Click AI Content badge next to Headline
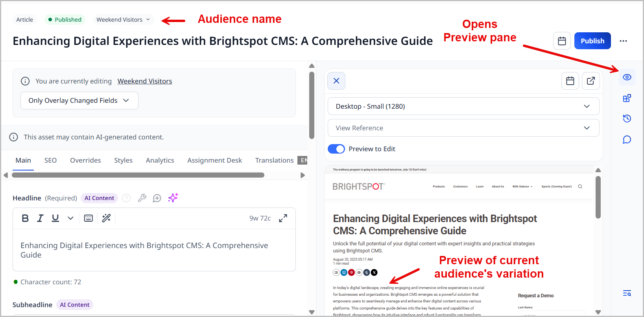644x317 pixels. coord(99,198)
